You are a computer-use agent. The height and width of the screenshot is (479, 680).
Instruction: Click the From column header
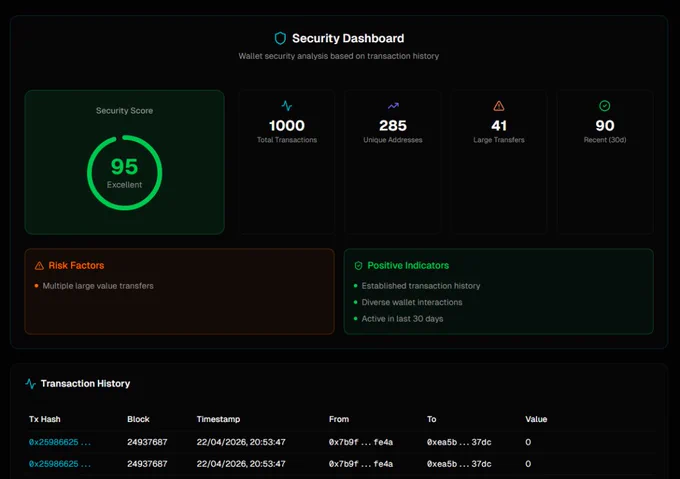click(339, 419)
